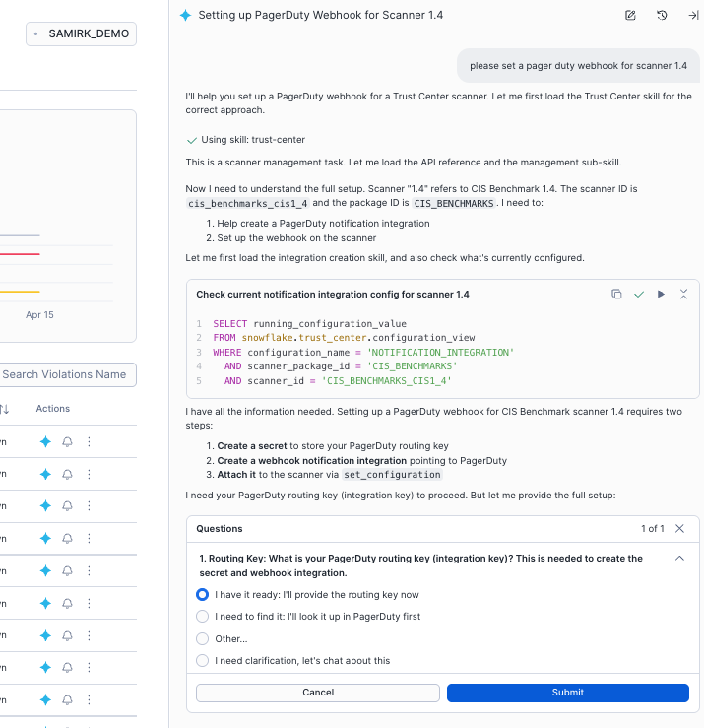This screenshot has width=704, height=728.
Task: Open the three-dot menu in the second row
Action: click(89, 474)
